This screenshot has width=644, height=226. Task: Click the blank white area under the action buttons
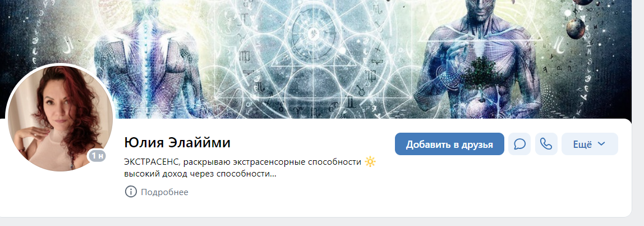point(505,186)
